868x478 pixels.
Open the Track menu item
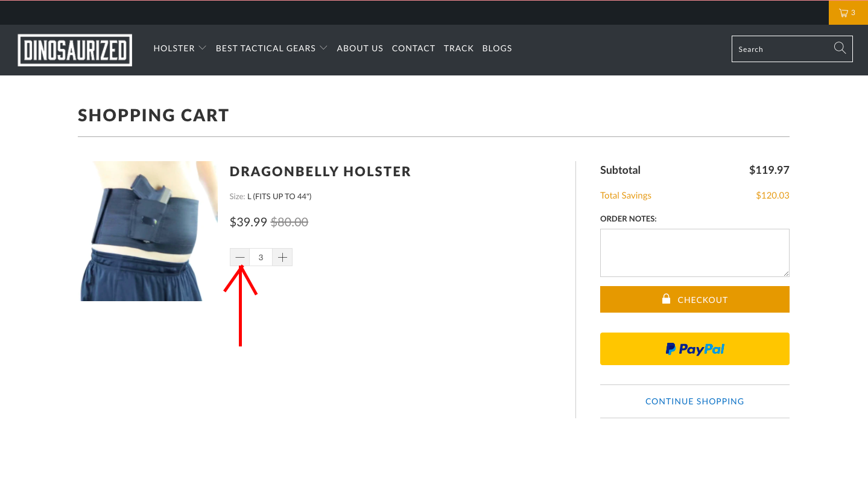pyautogui.click(x=458, y=48)
